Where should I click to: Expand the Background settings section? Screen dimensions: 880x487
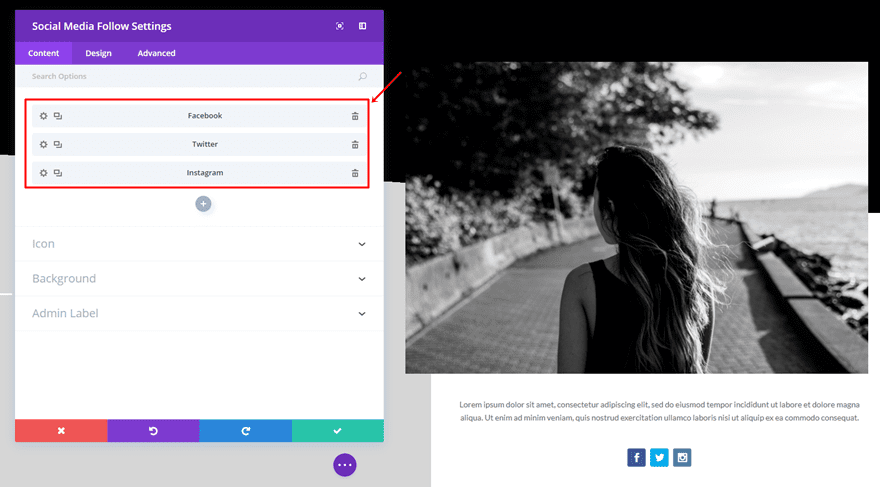[x=199, y=279]
